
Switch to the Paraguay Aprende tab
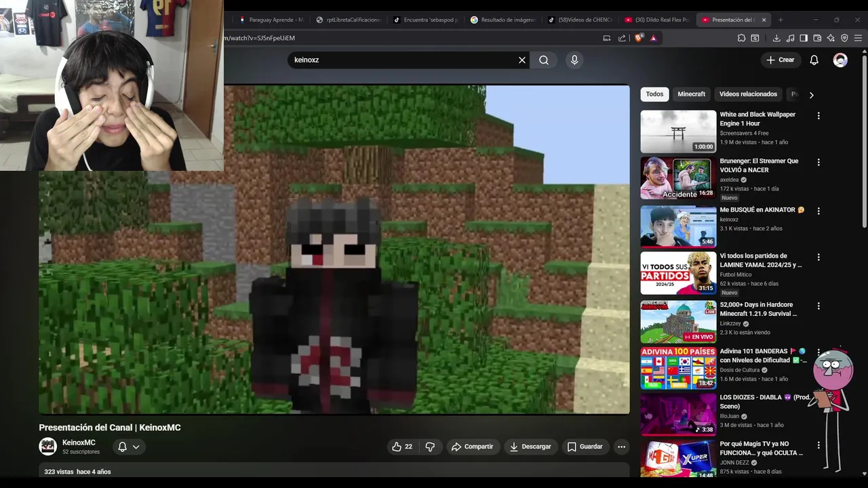point(271,20)
